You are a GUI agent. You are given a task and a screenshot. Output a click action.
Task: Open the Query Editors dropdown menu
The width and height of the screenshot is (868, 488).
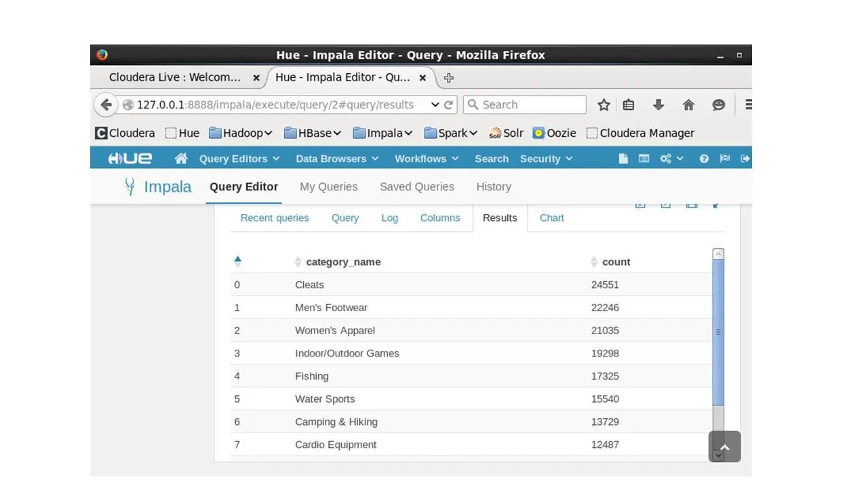click(x=239, y=159)
